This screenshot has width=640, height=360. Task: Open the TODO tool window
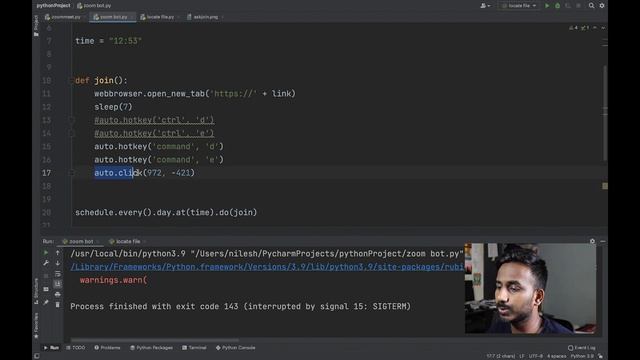coord(76,348)
